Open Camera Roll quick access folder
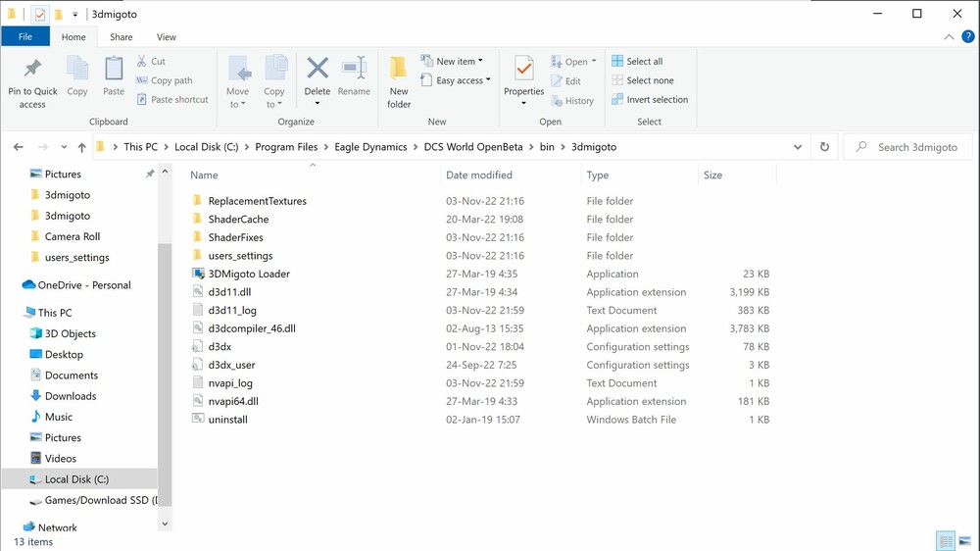Viewport: 980px width, 551px height. [x=65, y=236]
